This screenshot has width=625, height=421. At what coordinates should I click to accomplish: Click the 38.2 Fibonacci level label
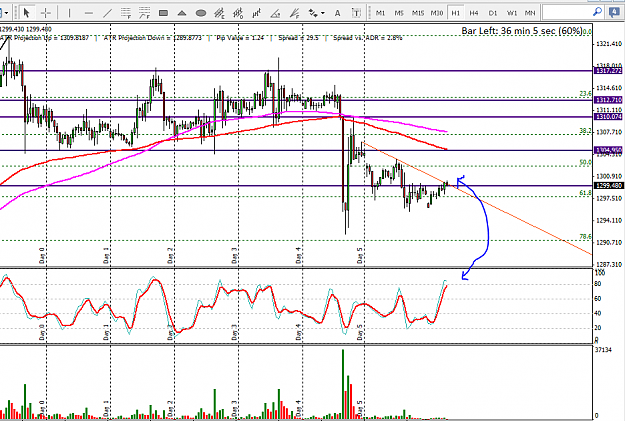[x=586, y=131]
